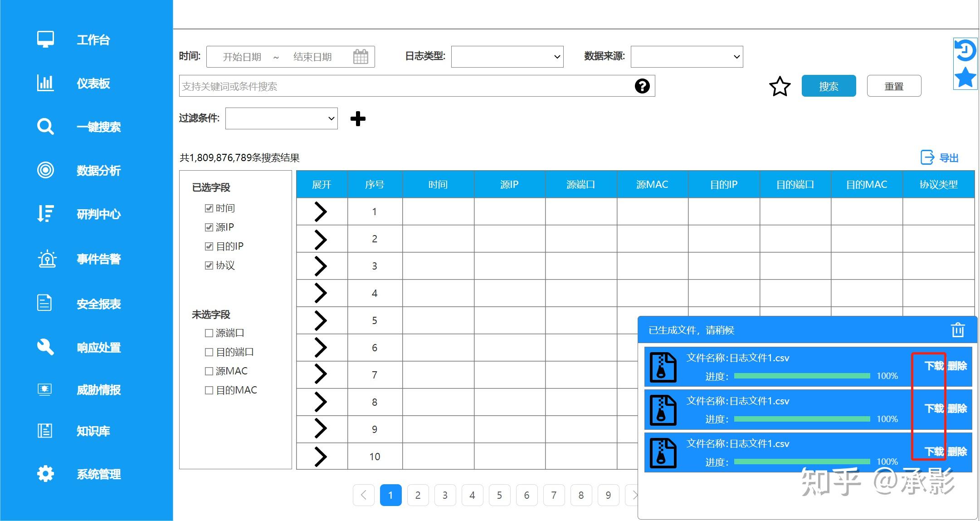Expand row 5 with chevron
The height and width of the screenshot is (521, 980).
[x=321, y=320]
